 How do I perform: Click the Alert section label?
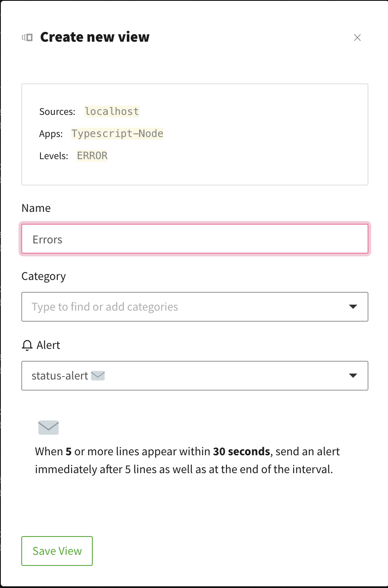(48, 345)
